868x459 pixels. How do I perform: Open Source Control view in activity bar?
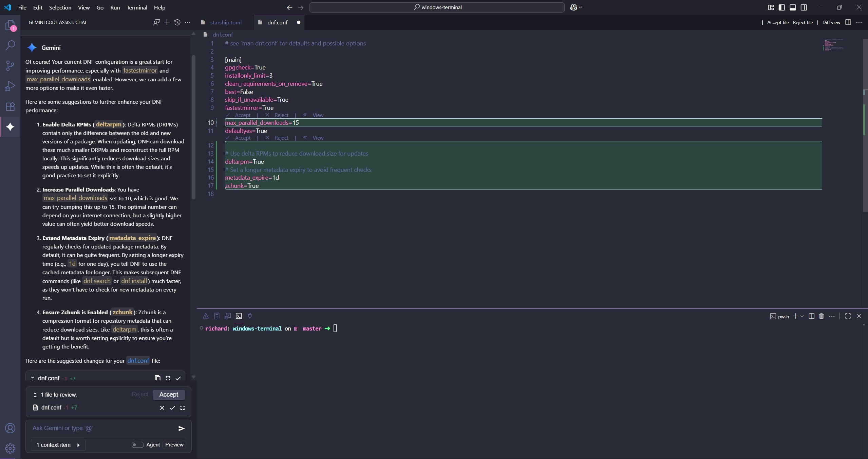pyautogui.click(x=10, y=65)
